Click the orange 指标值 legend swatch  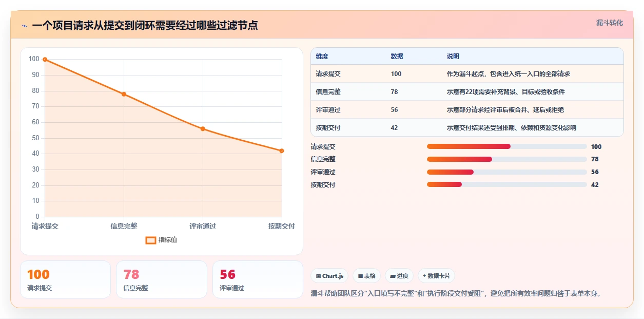point(150,240)
